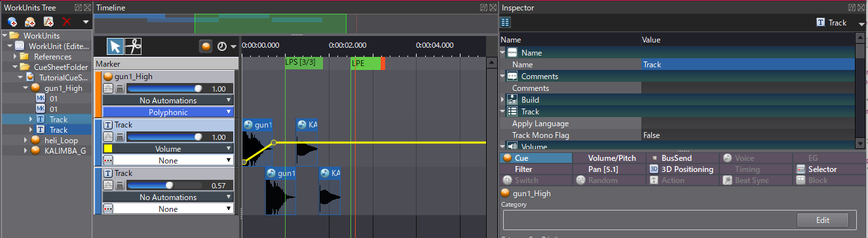Select the arrow pointer tool in Timeline
The height and width of the screenshot is (238, 868).
[115, 46]
